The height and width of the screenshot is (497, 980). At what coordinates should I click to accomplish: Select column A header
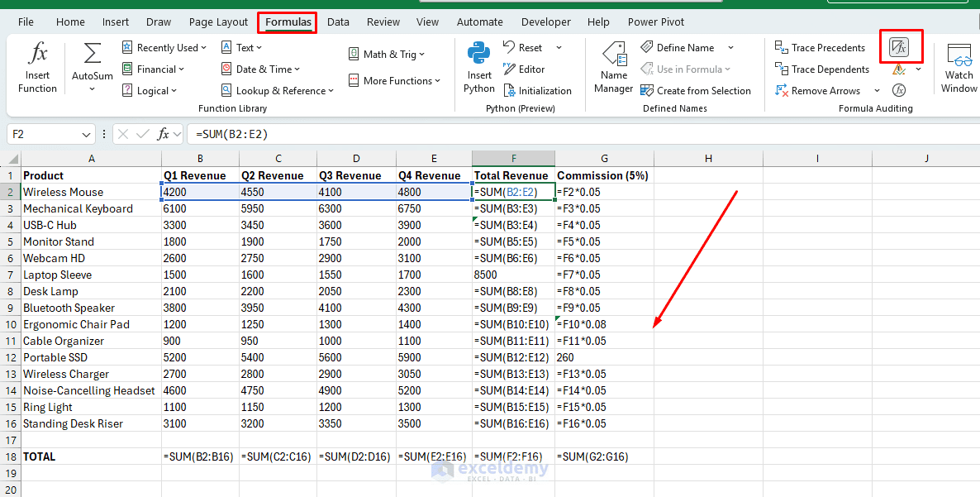pyautogui.click(x=91, y=159)
